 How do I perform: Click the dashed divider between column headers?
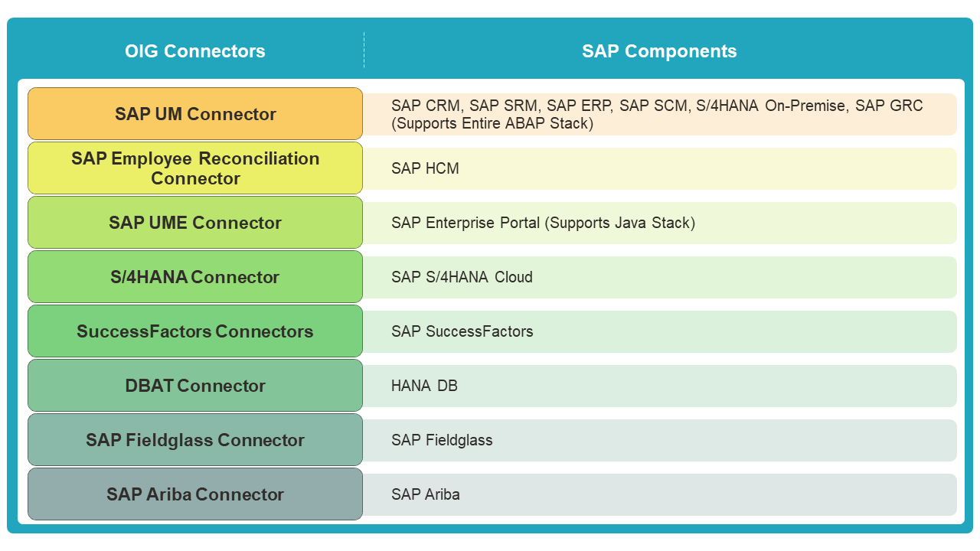tap(364, 50)
